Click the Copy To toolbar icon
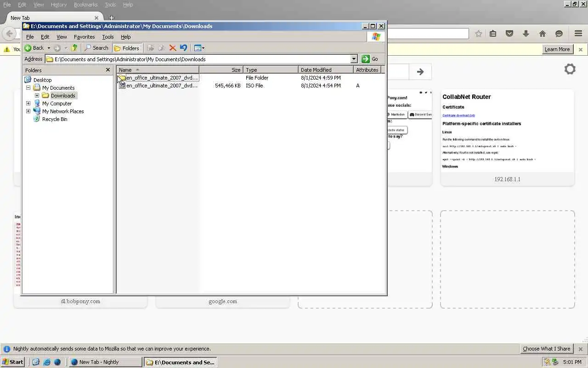This screenshot has height=368, width=588. click(161, 48)
